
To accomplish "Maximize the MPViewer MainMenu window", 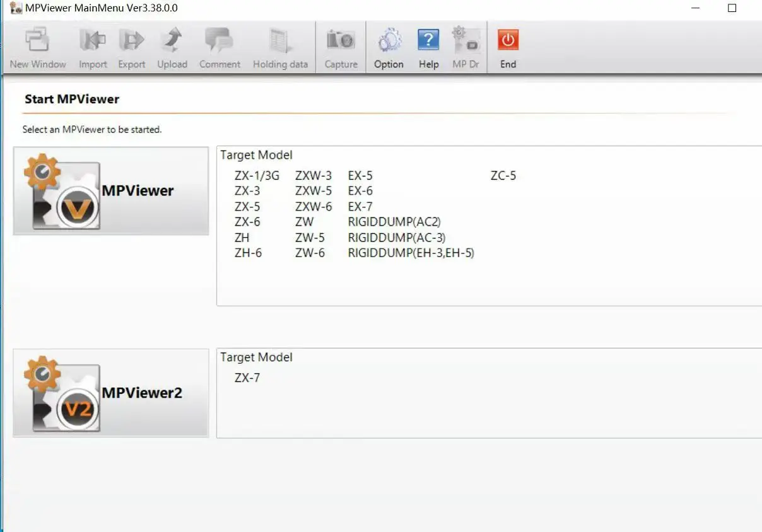I will 732,8.
